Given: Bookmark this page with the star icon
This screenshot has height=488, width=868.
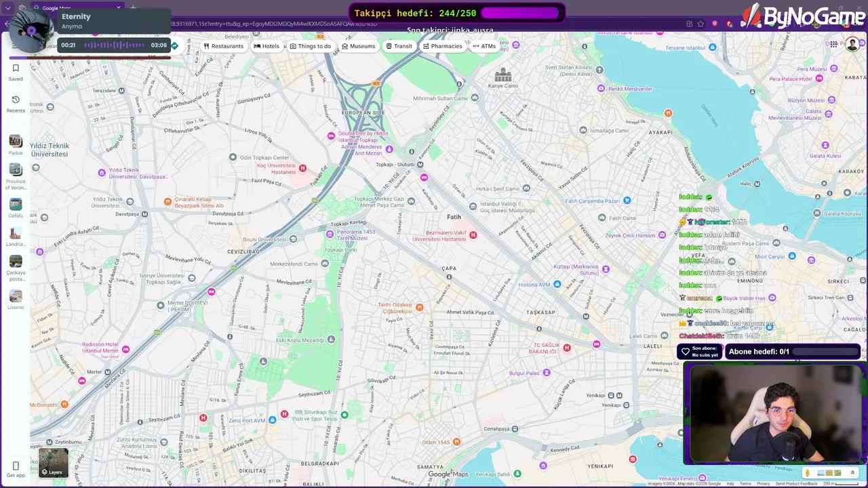Looking at the screenshot, I should 701,24.
